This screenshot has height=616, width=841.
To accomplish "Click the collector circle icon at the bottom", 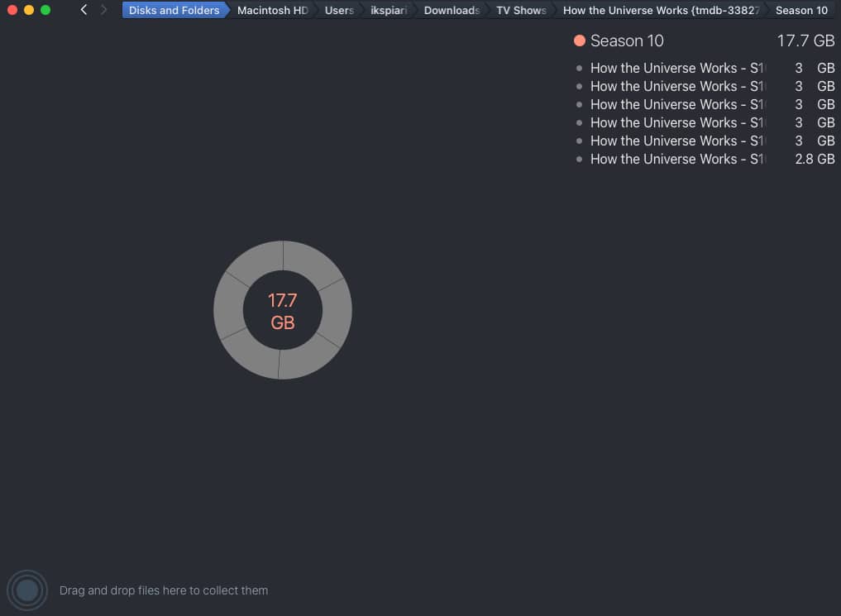I will 26,590.
